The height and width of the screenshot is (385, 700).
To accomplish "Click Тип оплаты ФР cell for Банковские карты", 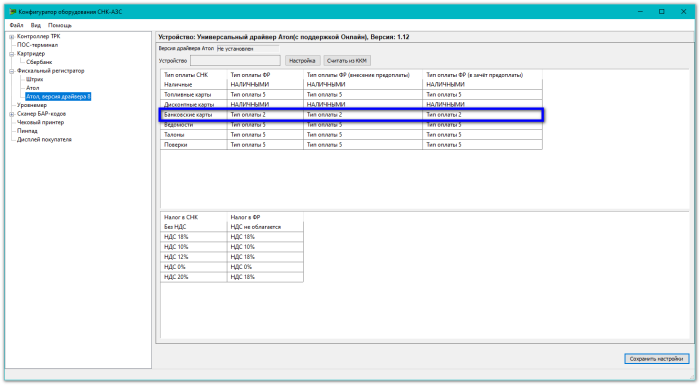I will tap(265, 115).
